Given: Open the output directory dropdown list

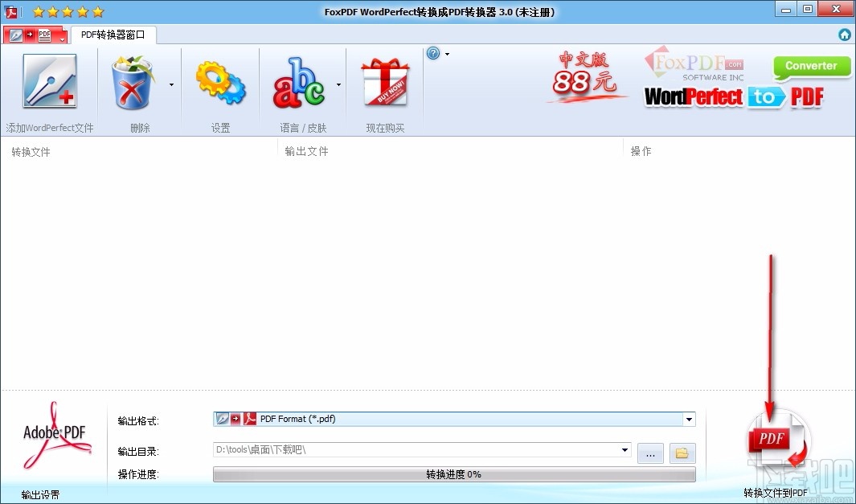Looking at the screenshot, I should tap(625, 451).
